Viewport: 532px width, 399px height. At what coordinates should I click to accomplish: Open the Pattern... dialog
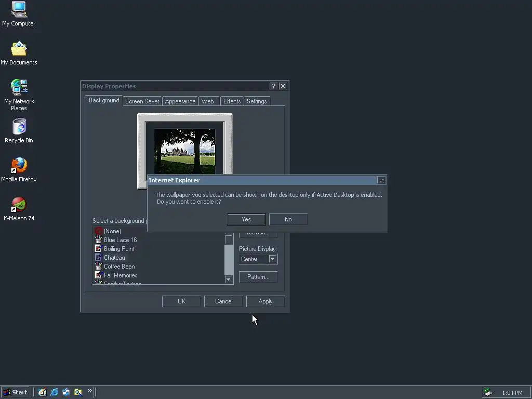coord(258,277)
